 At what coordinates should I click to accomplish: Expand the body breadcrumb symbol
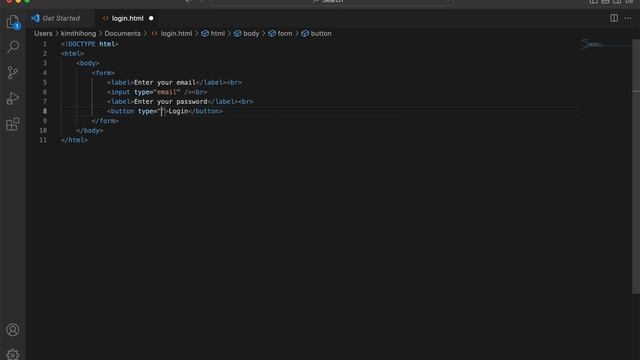point(247,33)
